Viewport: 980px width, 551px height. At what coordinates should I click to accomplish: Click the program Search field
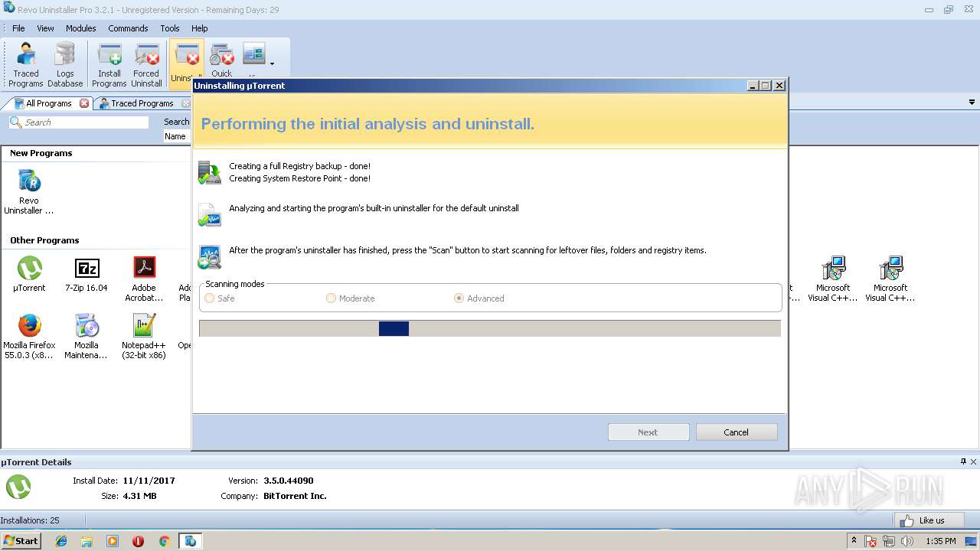click(79, 122)
